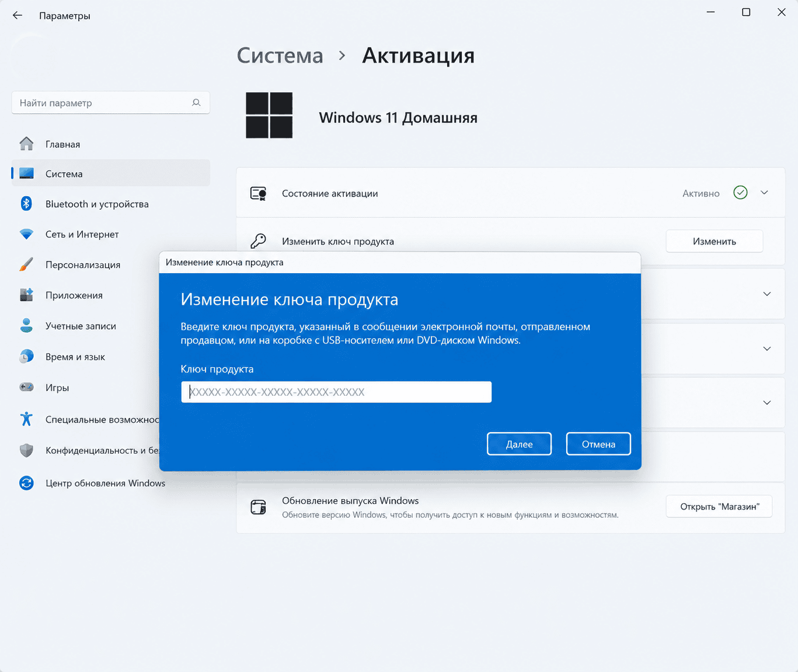Image resolution: width=798 pixels, height=672 pixels.
Task: Open Приложения section
Action: point(85,295)
